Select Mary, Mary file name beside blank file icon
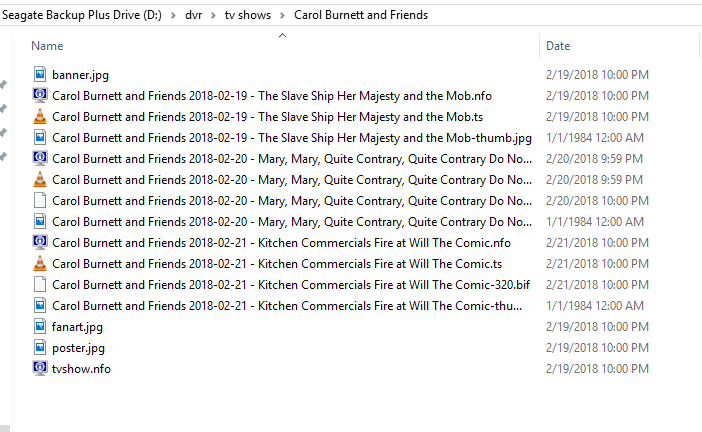This screenshot has width=702, height=432. (292, 201)
